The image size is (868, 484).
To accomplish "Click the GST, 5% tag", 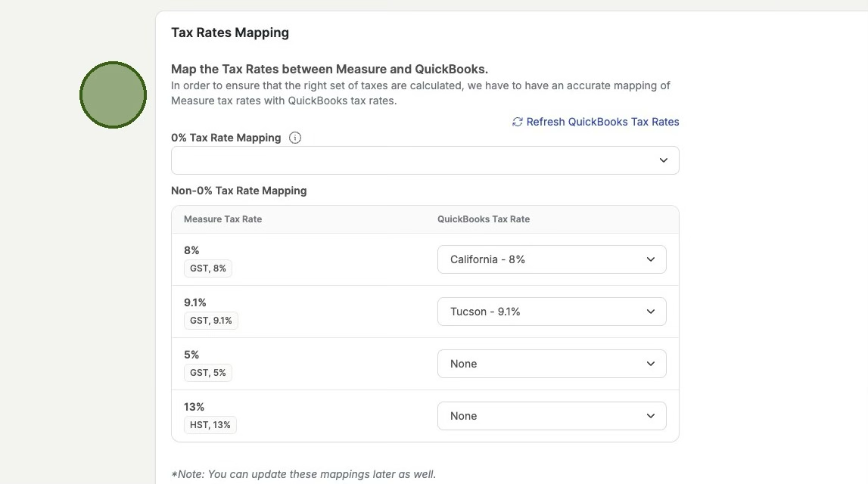I will [x=208, y=373].
